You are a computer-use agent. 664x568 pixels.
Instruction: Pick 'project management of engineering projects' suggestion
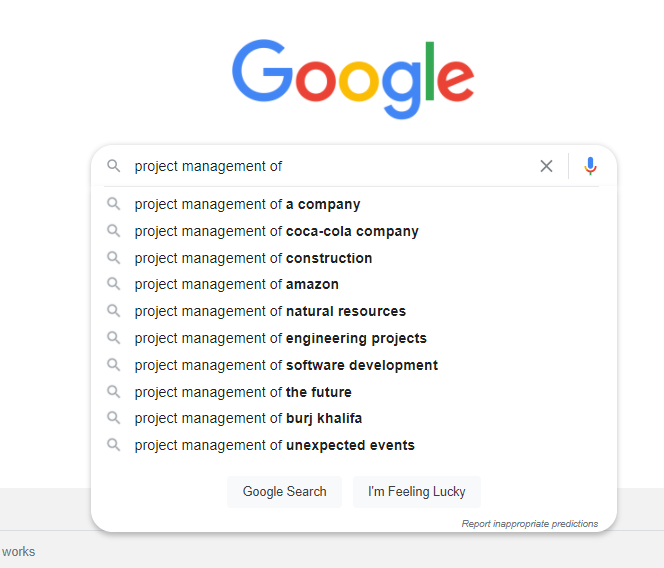click(281, 338)
